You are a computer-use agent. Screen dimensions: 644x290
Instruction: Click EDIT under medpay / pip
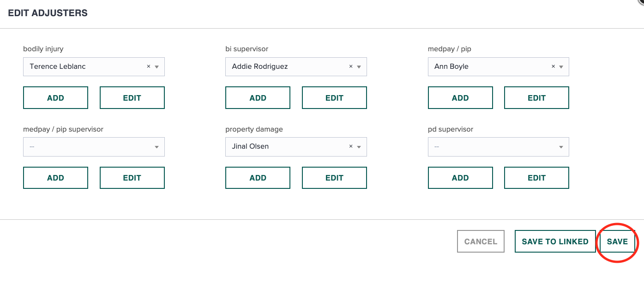(x=536, y=97)
